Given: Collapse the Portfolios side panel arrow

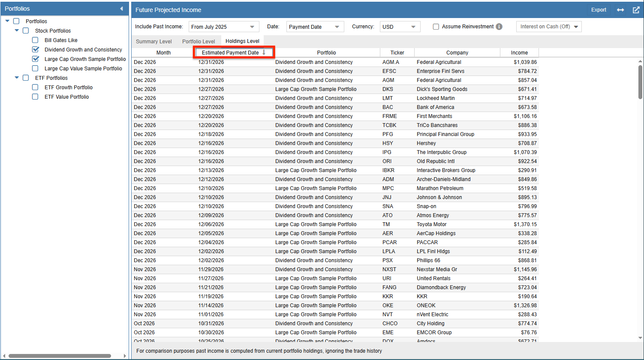Looking at the screenshot, I should (x=121, y=9).
